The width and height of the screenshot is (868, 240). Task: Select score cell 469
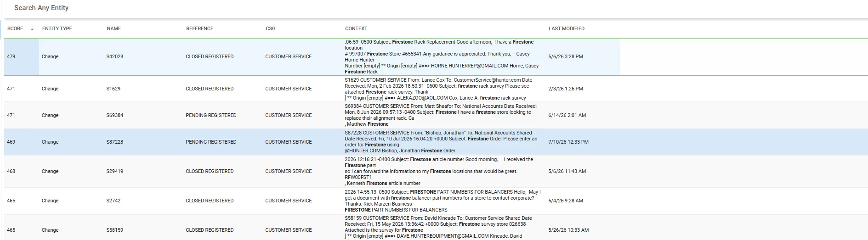(11, 142)
